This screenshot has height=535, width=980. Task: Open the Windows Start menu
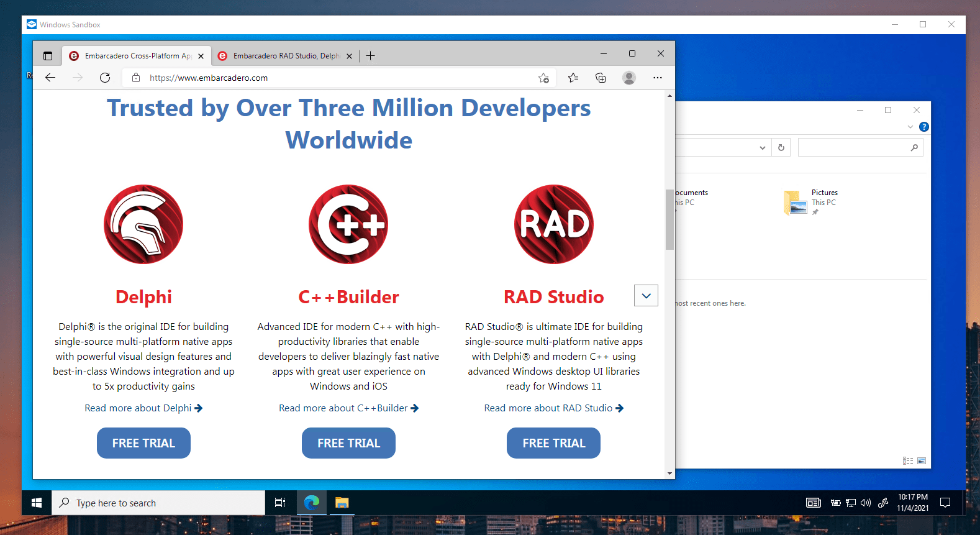37,503
